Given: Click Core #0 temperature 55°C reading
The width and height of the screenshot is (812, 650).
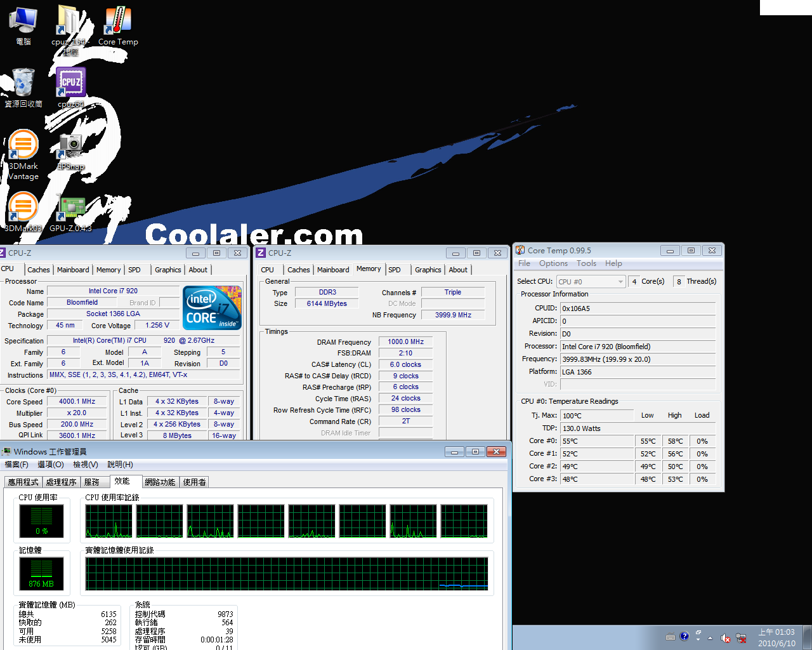Looking at the screenshot, I should [x=597, y=441].
